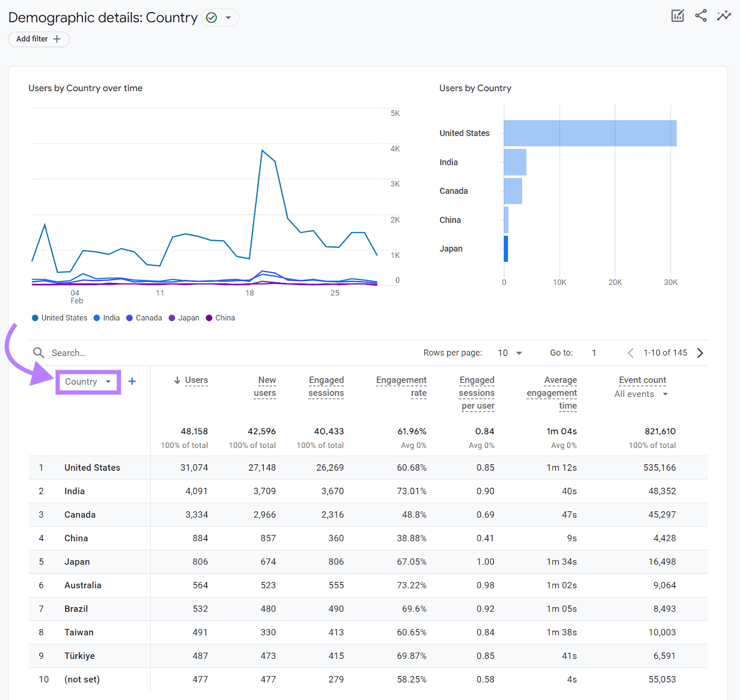Select the Brazil table row
The image size is (740, 700).
coord(368,609)
